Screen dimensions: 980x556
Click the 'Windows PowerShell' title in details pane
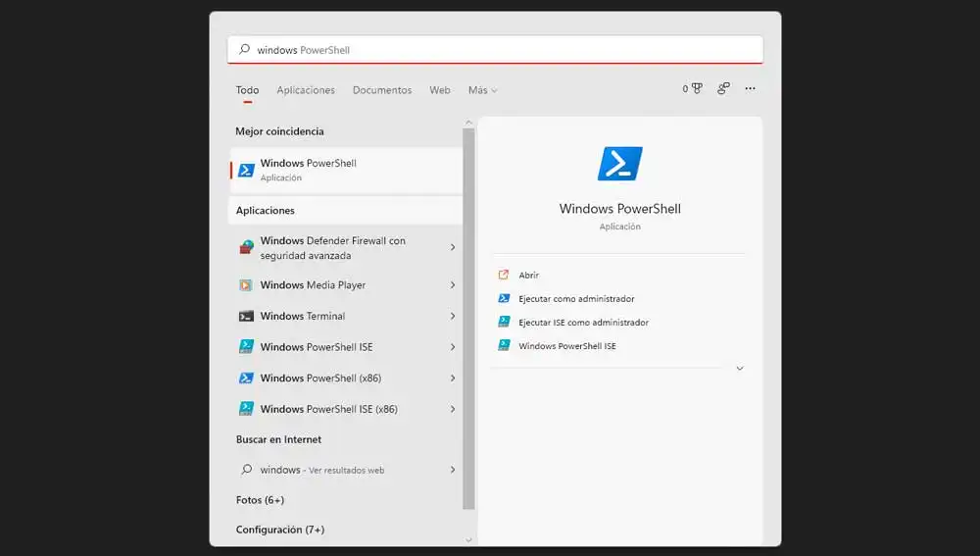pyautogui.click(x=620, y=209)
